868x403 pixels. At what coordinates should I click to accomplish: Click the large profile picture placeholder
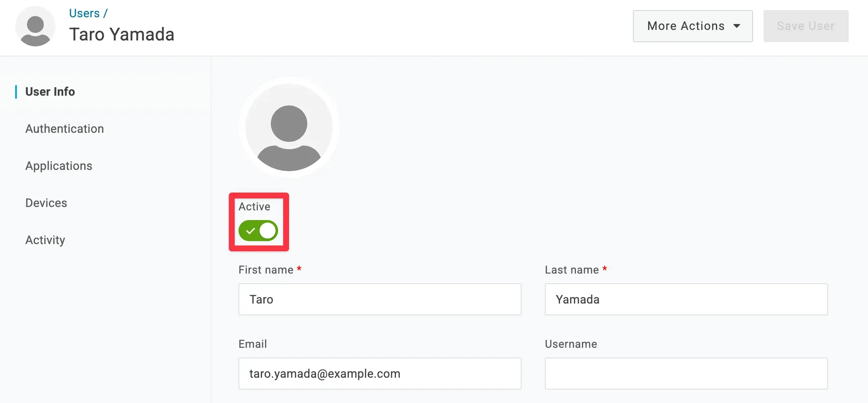coord(289,127)
